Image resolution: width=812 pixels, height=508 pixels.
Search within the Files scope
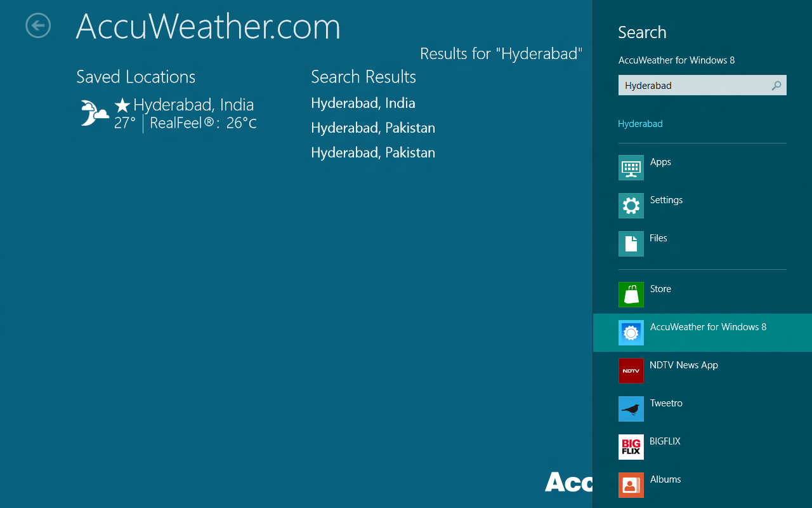click(x=658, y=238)
